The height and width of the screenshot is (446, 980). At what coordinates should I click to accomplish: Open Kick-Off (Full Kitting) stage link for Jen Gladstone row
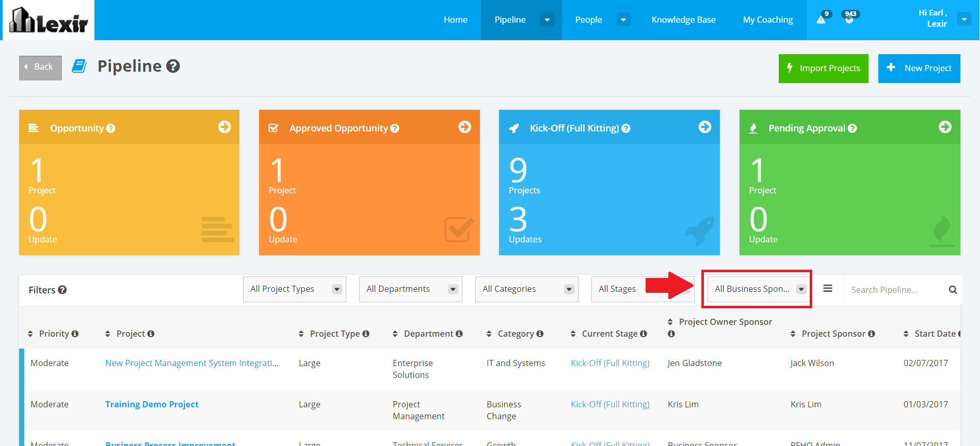610,363
